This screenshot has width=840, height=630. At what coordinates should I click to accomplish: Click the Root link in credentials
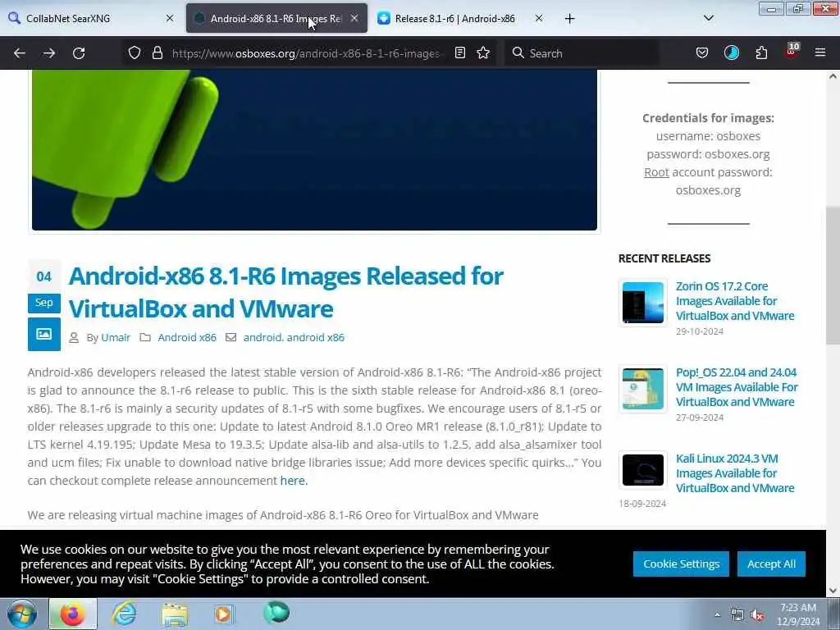(656, 172)
